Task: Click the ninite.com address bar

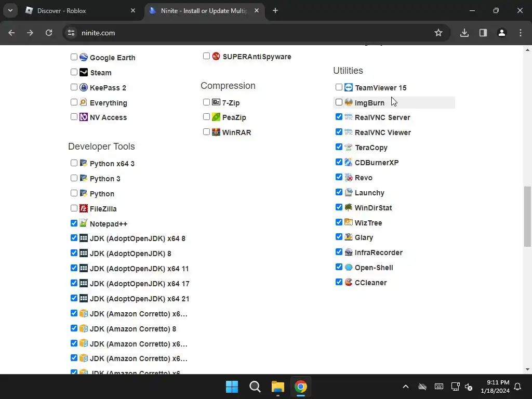Action: [x=256, y=33]
